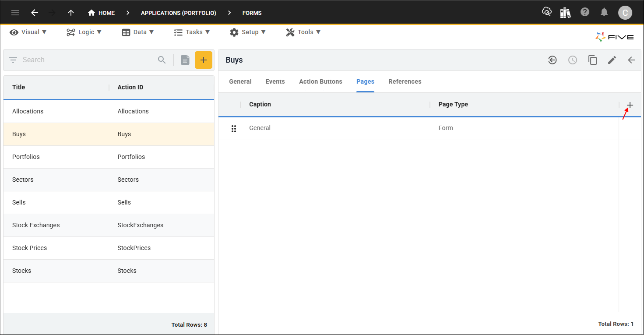The image size is (644, 335).
Task: Switch to the References tab
Action: click(x=405, y=81)
